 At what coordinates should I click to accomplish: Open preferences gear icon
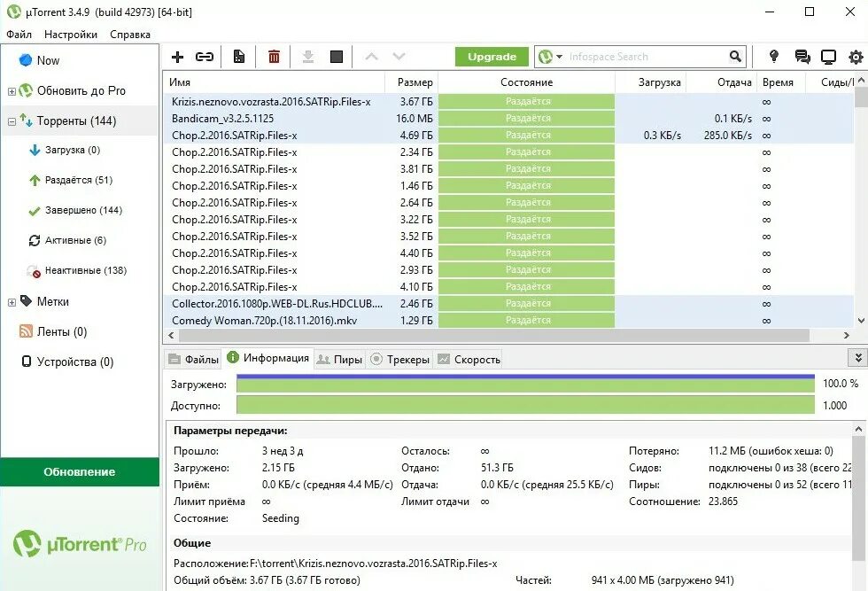pos(856,57)
